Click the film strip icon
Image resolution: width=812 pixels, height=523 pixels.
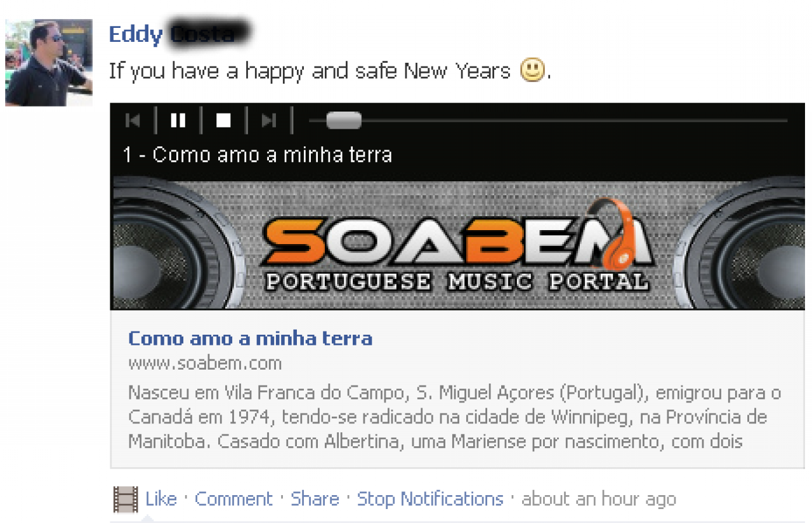(126, 499)
